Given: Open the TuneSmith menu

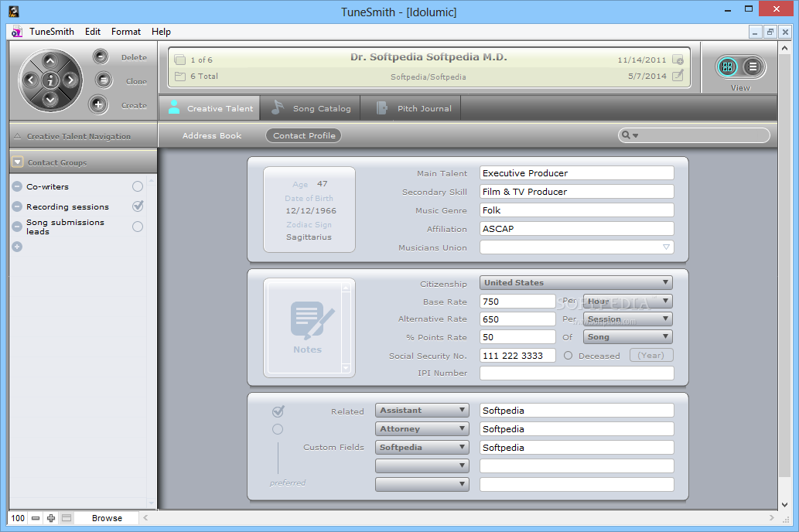Looking at the screenshot, I should coord(52,32).
